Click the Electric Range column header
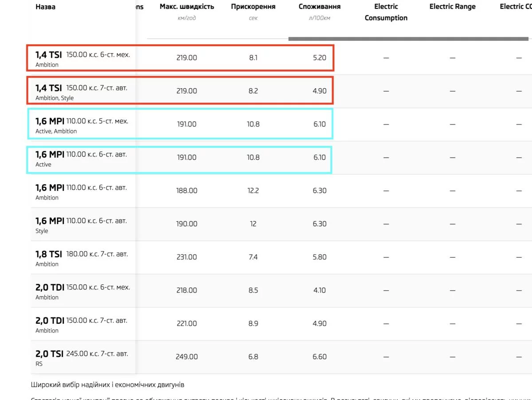 (452, 7)
